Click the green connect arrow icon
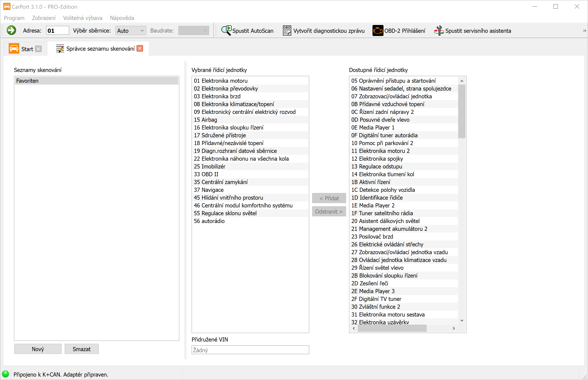 (x=11, y=30)
